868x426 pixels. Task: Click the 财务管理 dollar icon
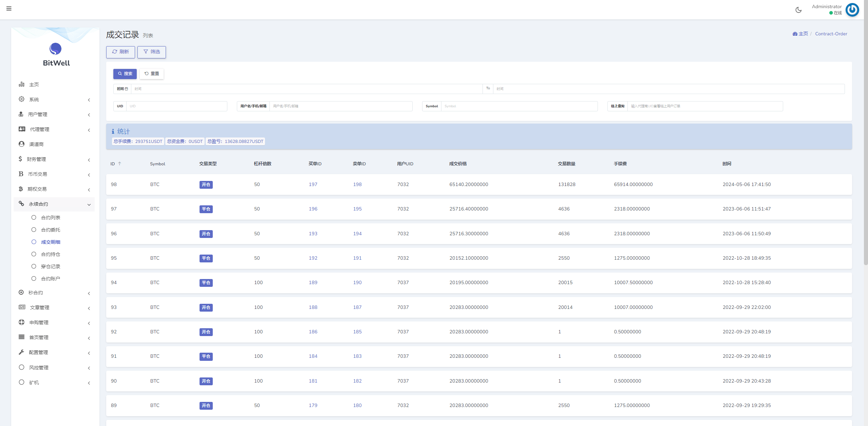(x=20, y=159)
